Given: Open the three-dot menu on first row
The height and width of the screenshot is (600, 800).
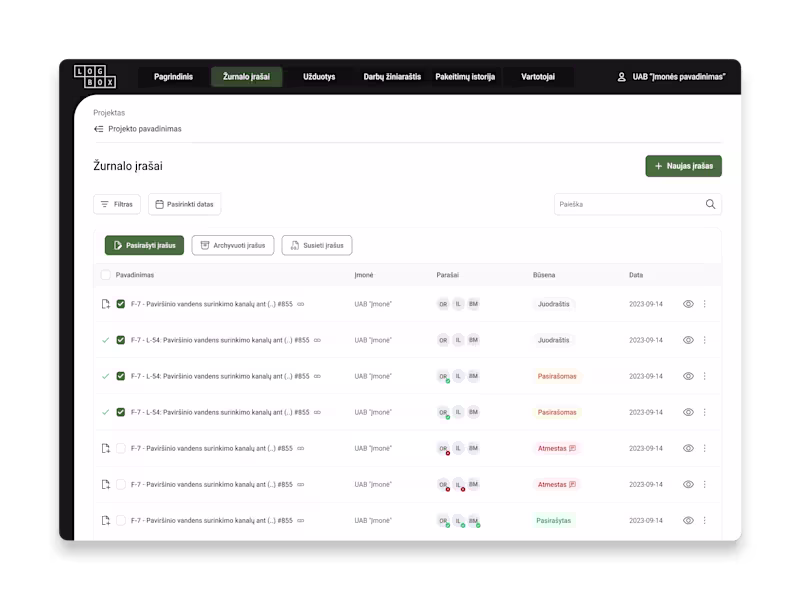Looking at the screenshot, I should click(705, 304).
